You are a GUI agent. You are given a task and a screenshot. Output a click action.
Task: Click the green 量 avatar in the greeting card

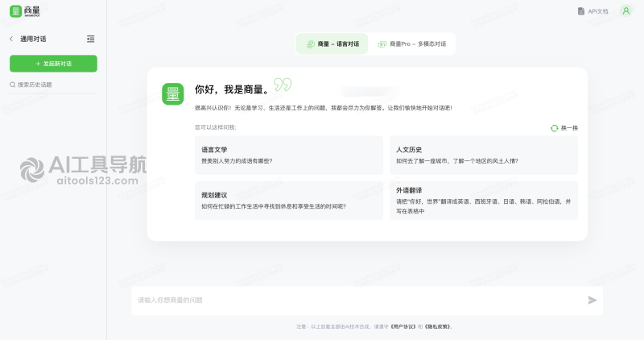tap(173, 94)
